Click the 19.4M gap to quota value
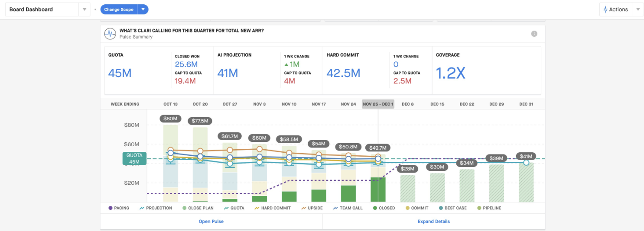The height and width of the screenshot is (231, 644). (185, 81)
